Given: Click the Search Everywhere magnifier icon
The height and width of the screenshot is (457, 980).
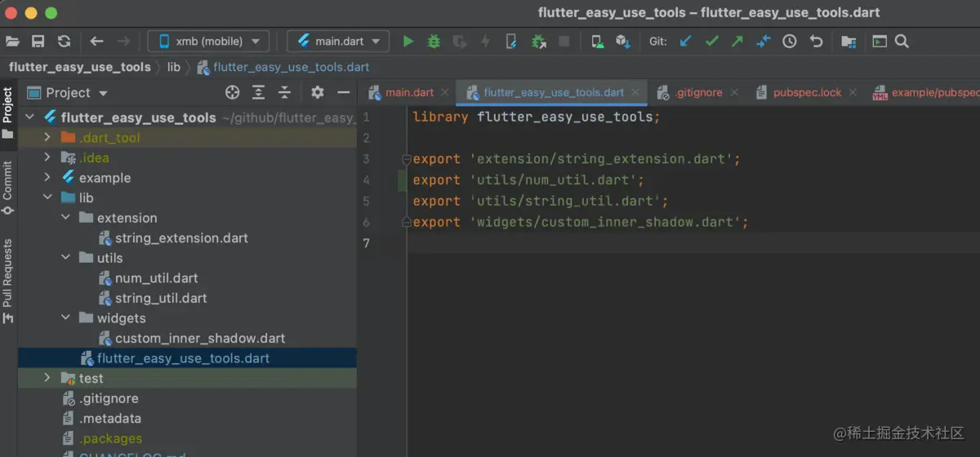Looking at the screenshot, I should pos(902,41).
